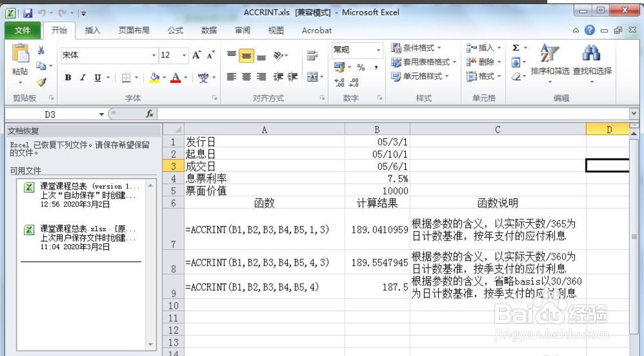Click the Merge and Center icon
The height and width of the screenshot is (356, 644).
click(312, 77)
